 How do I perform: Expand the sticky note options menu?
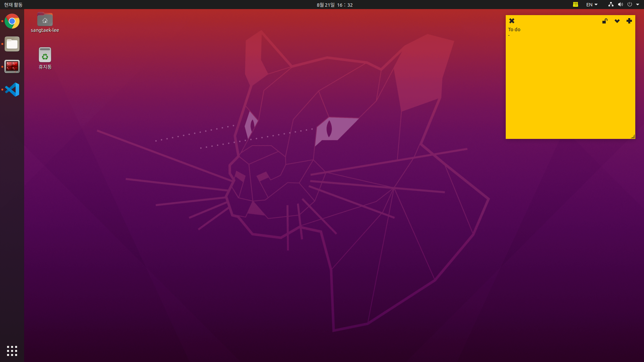coord(617,21)
